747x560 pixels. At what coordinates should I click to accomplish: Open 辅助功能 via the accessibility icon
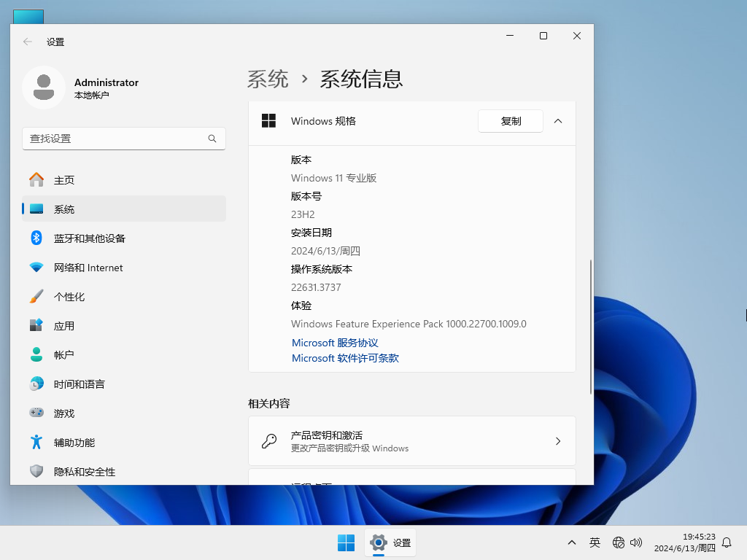[36, 442]
